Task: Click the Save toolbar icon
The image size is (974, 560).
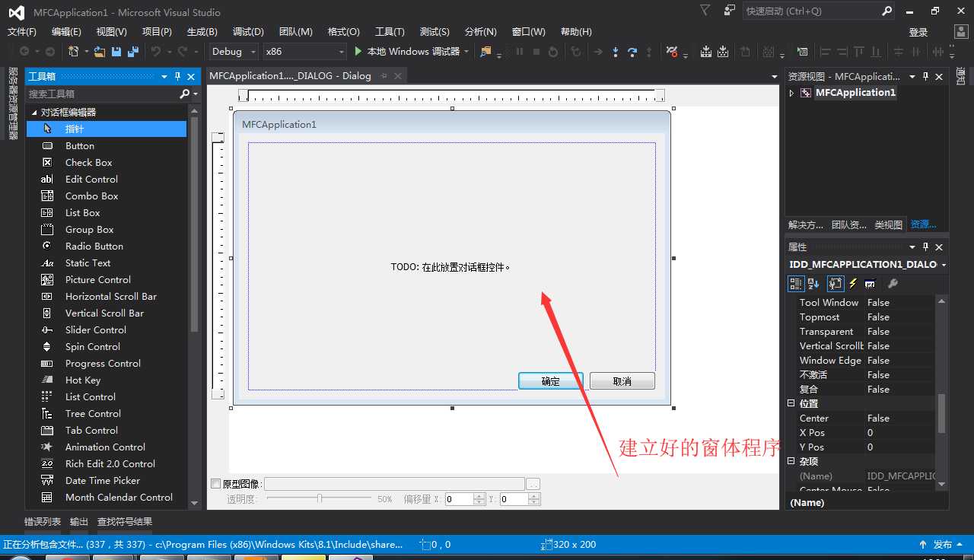Action: tap(116, 52)
